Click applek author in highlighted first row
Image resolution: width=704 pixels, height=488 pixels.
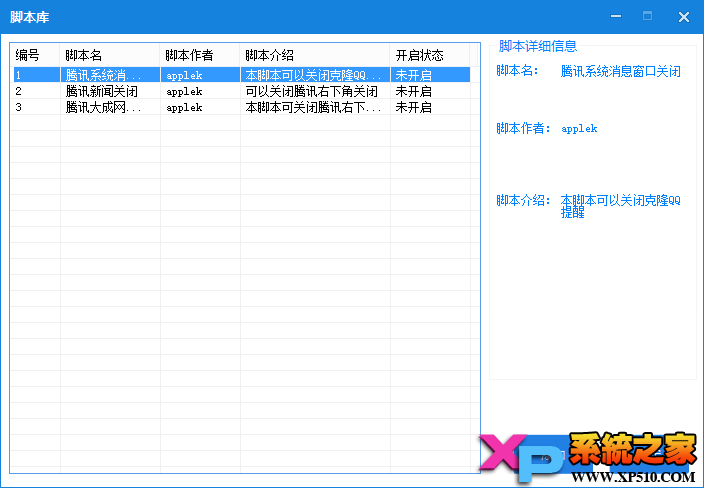(x=184, y=75)
